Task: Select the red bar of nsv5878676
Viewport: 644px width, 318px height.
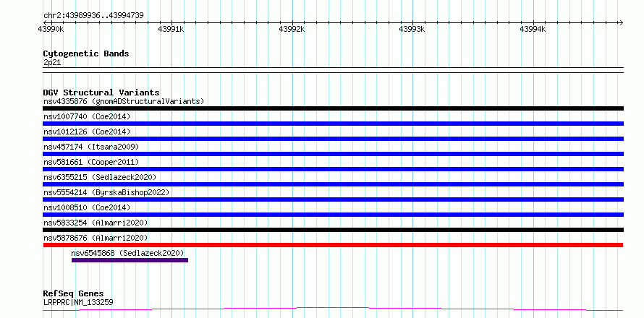Action: click(333, 245)
